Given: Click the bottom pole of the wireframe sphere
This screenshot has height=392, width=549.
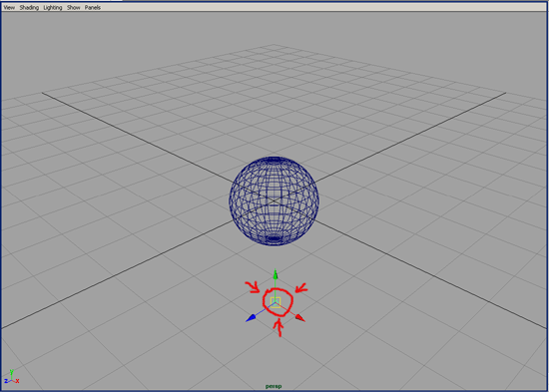Looking at the screenshot, I should 274,240.
